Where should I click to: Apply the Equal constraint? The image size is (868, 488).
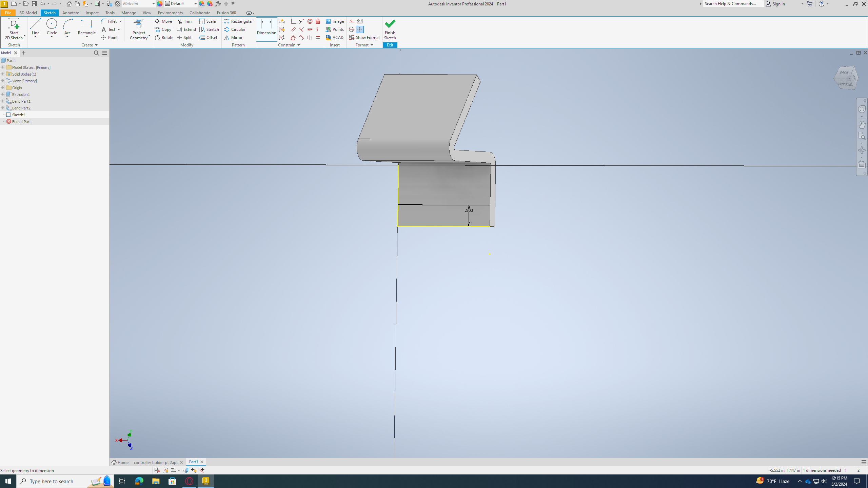tap(318, 37)
